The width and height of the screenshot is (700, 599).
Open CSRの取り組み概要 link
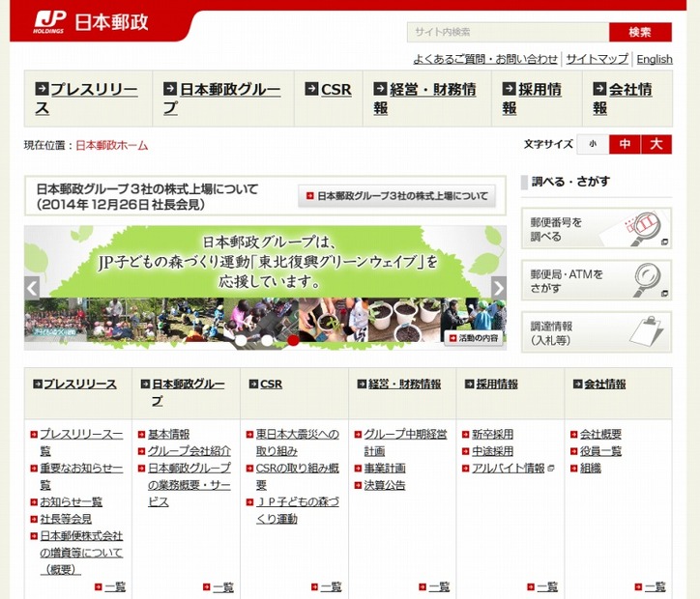coord(298,476)
